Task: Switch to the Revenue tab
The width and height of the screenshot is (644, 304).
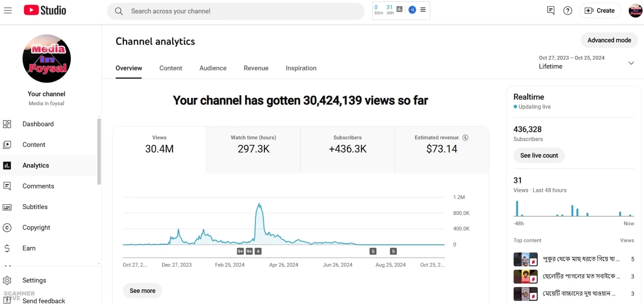Action: 256,68
